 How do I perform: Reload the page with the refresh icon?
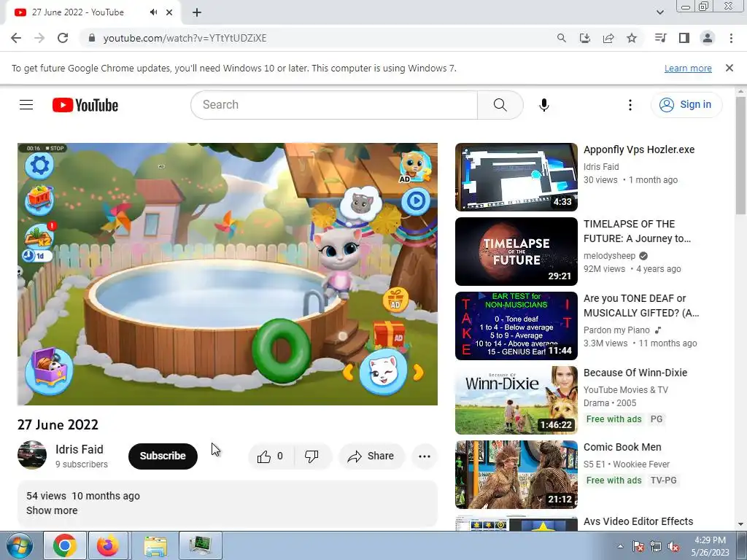click(x=63, y=38)
